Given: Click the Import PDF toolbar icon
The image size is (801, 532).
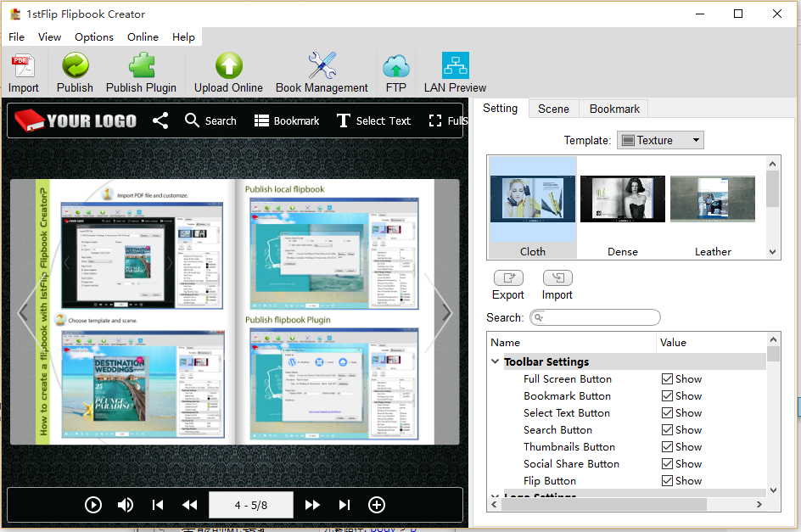Looking at the screenshot, I should pos(23,66).
